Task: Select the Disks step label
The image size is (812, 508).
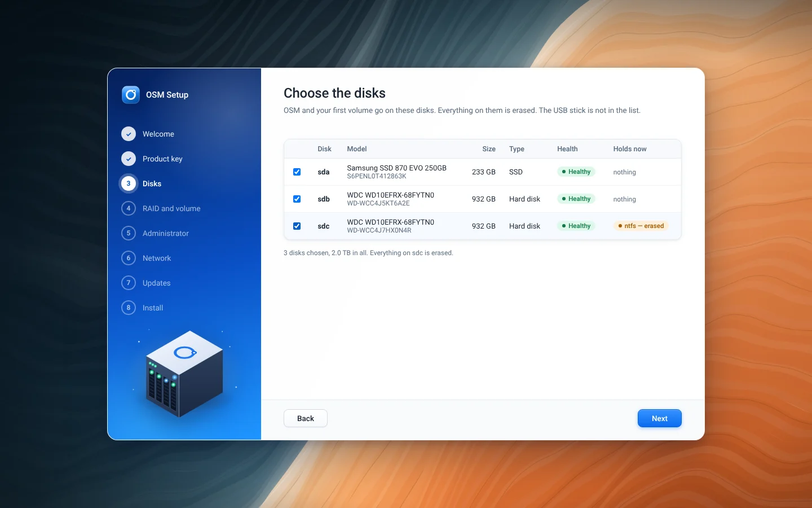Action: click(x=152, y=183)
